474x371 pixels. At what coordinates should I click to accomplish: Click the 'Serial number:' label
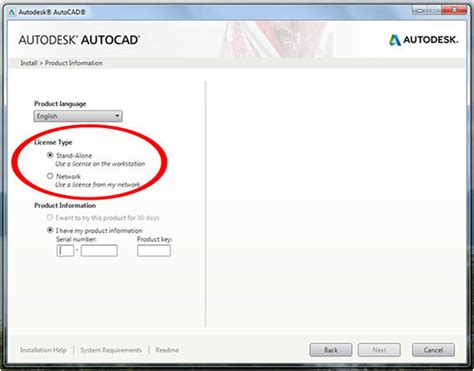click(76, 239)
